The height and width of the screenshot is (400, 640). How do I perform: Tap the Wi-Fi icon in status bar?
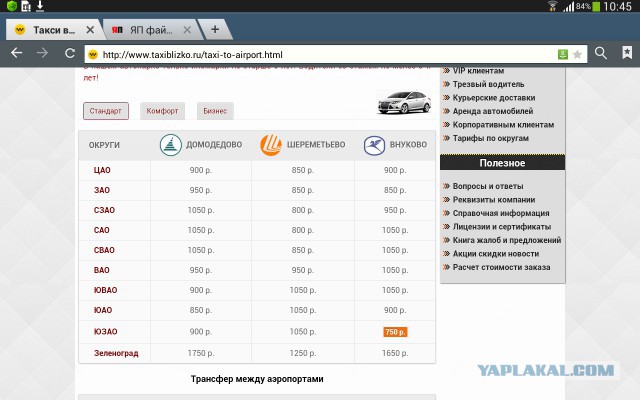553,6
